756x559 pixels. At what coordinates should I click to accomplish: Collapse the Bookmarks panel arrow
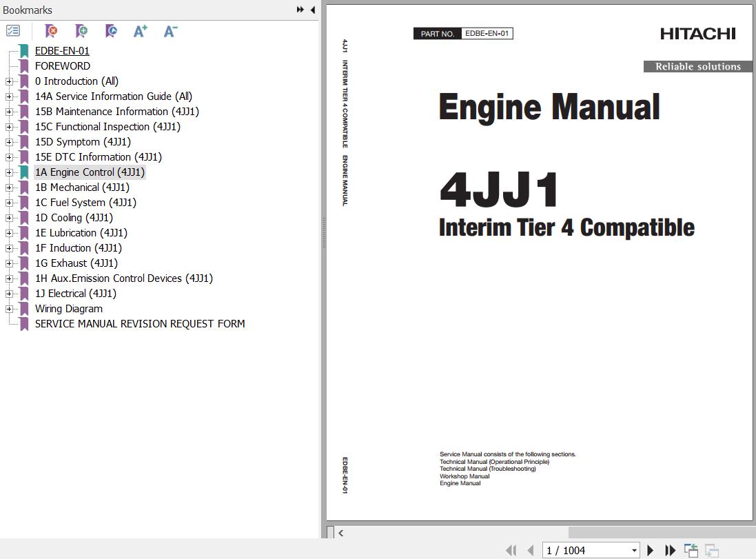point(312,10)
